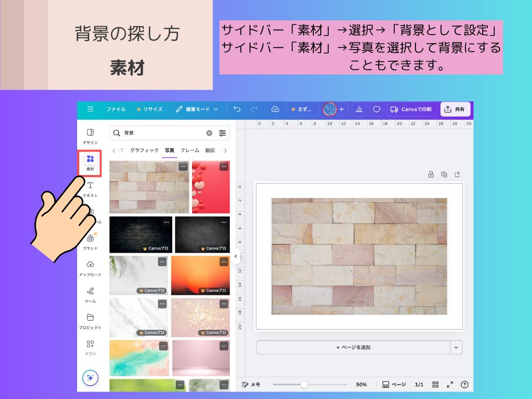Select the テキスト sidebar icon
532x399 pixels.
pyautogui.click(x=90, y=187)
